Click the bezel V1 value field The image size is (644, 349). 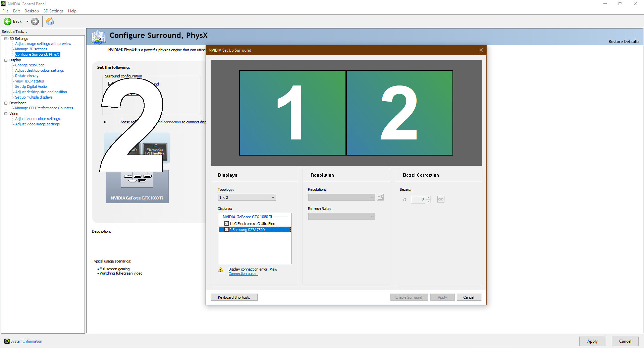[x=418, y=199]
